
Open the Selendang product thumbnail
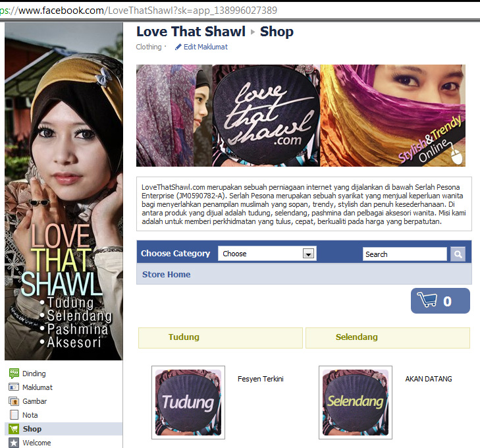pyautogui.click(x=356, y=403)
